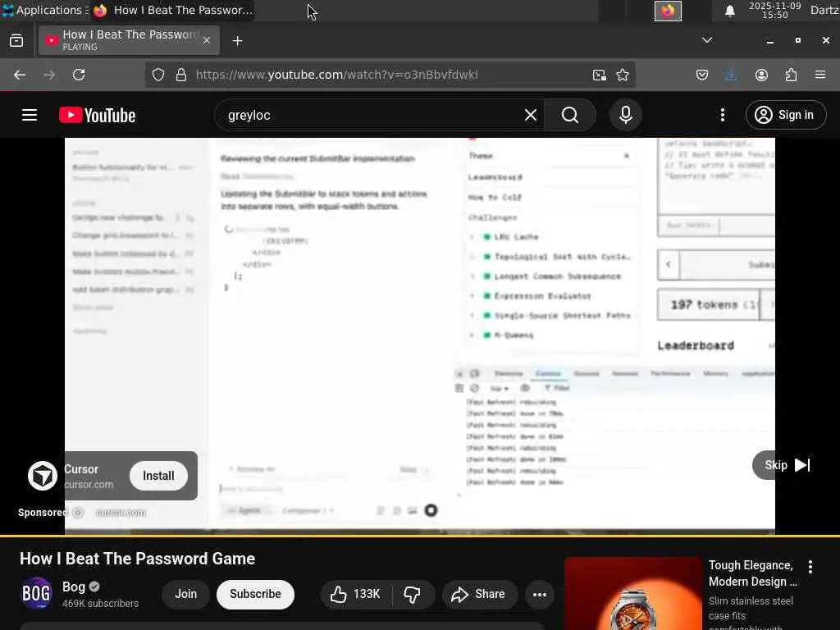Open Bog channel name link

(x=74, y=587)
